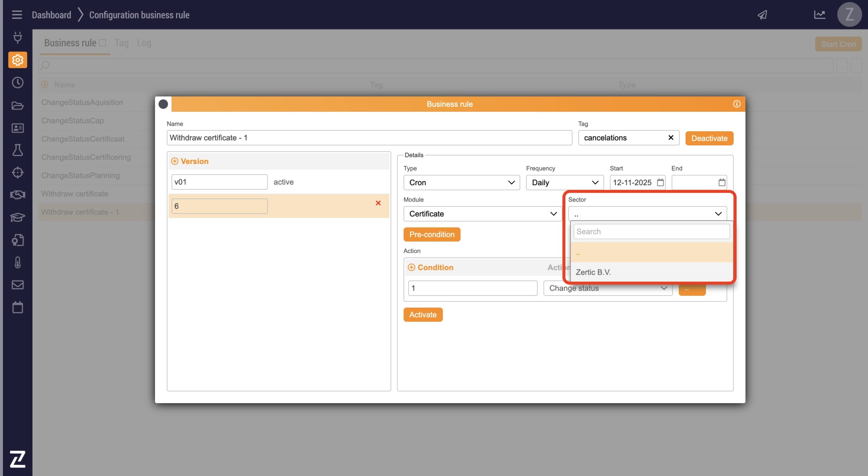Open the Frequency dropdown showing Daily
The height and width of the screenshot is (476, 868).
pyautogui.click(x=564, y=183)
